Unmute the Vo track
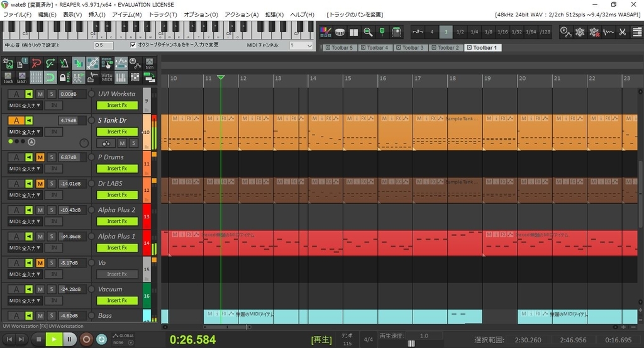644x348 pixels. 40,262
